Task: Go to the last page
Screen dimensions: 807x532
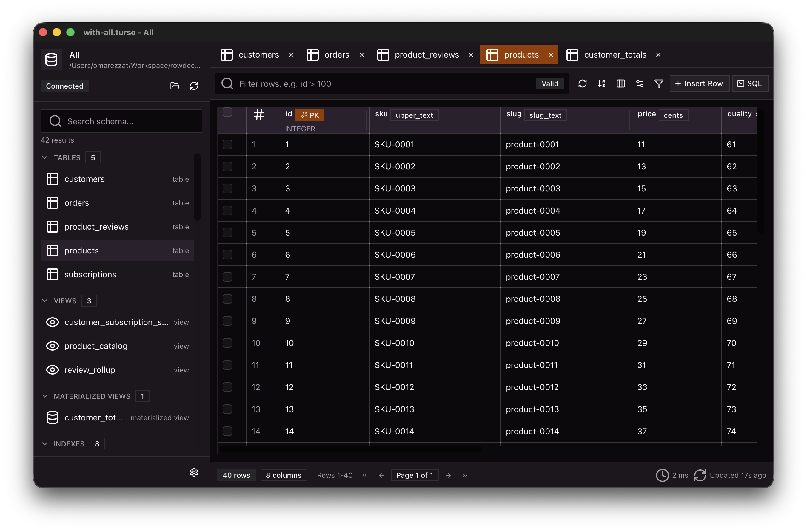Action: click(465, 475)
